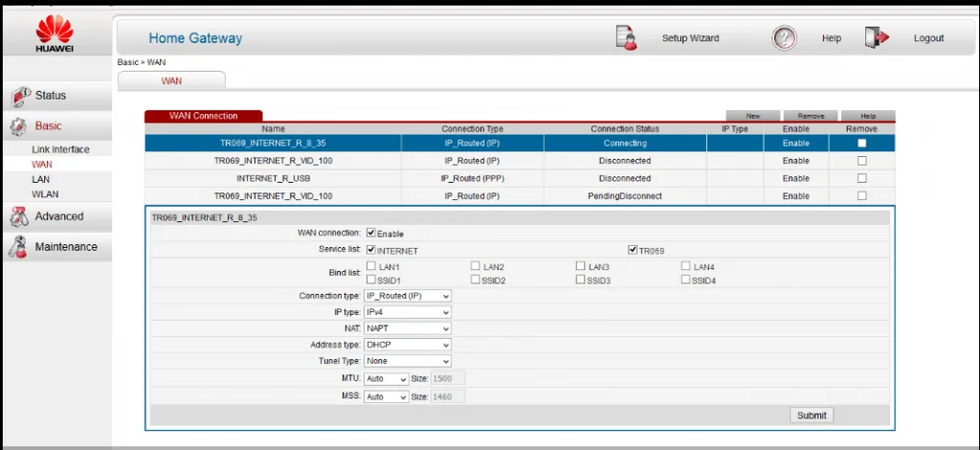Click the Status section icon
Image resolution: width=980 pixels, height=450 pixels.
click(19, 96)
